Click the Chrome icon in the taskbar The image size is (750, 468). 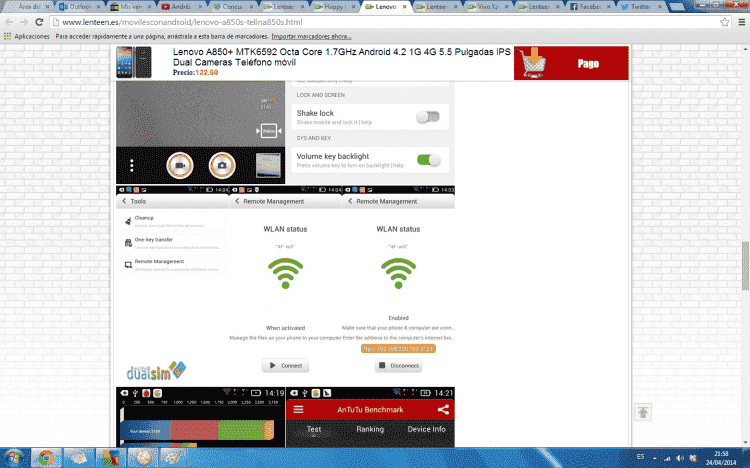[x=46, y=457]
